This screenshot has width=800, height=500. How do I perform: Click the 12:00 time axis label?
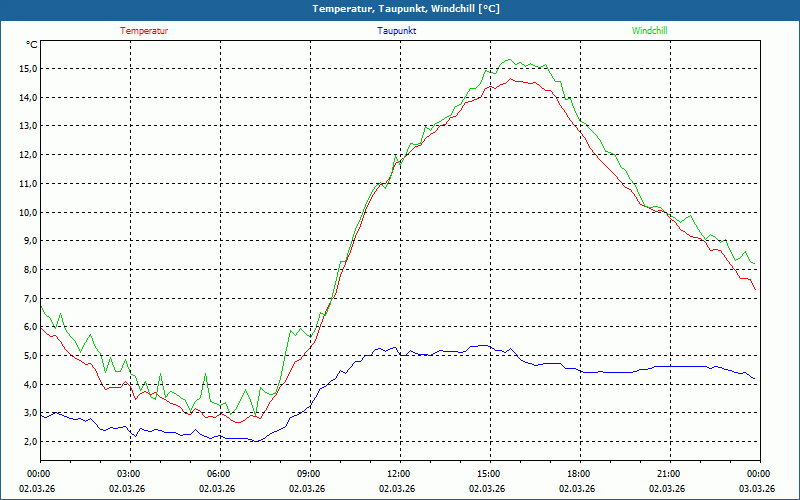point(399,474)
